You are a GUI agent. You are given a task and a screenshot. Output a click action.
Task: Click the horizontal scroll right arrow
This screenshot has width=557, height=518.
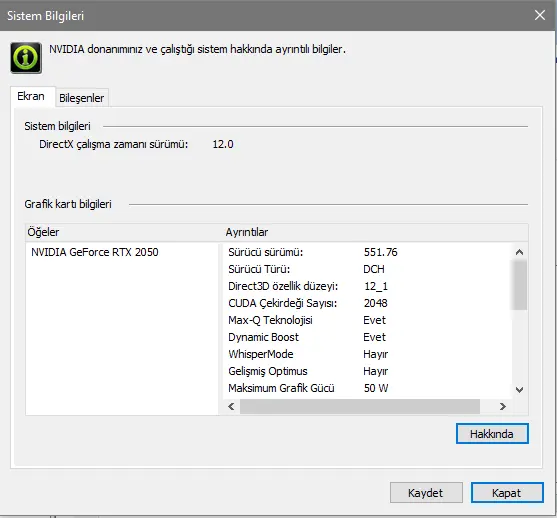click(503, 406)
